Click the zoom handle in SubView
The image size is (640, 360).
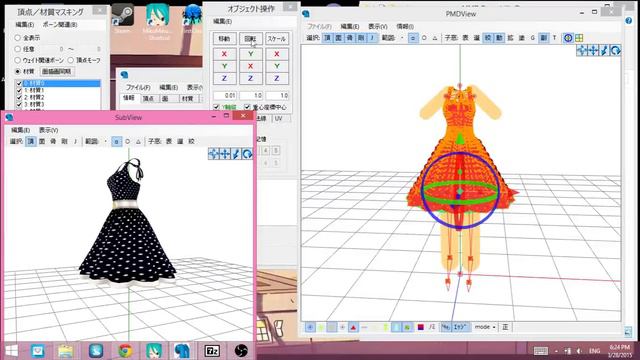(x=236, y=153)
